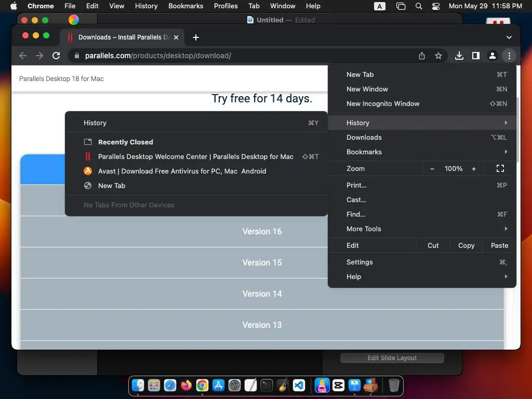Expand the More Tools submenu

point(422,229)
